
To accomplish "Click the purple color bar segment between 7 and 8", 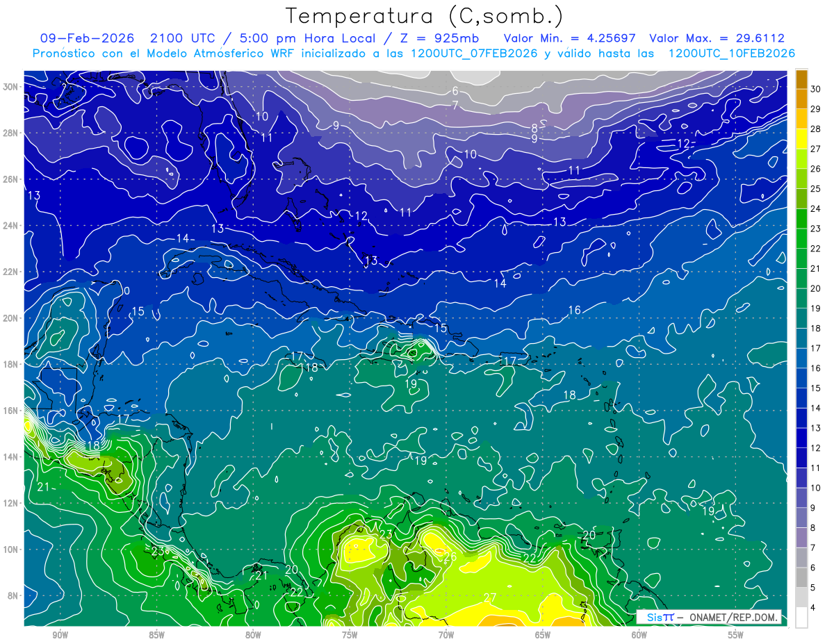I will [x=801, y=538].
